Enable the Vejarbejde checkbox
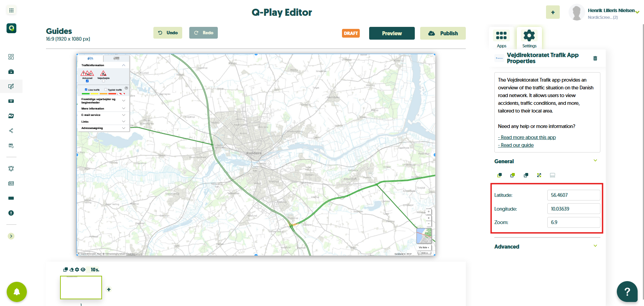Image resolution: width=644 pixels, height=306 pixels. [x=103, y=81]
